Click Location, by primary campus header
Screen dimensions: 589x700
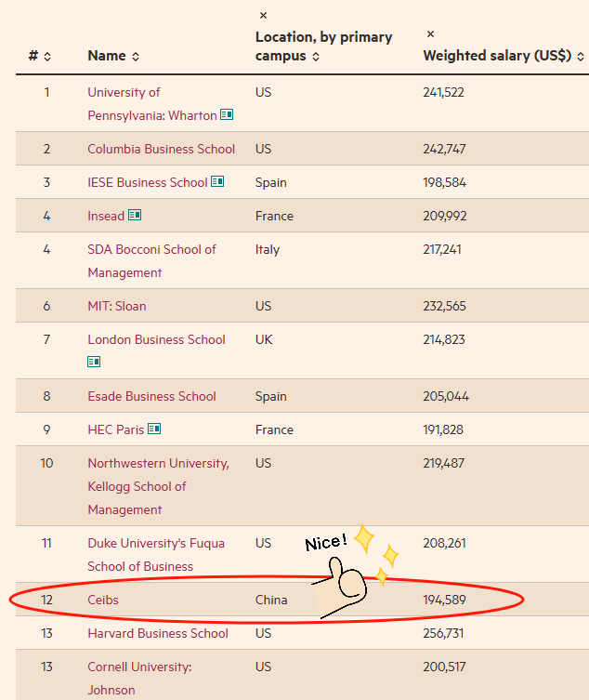point(323,46)
